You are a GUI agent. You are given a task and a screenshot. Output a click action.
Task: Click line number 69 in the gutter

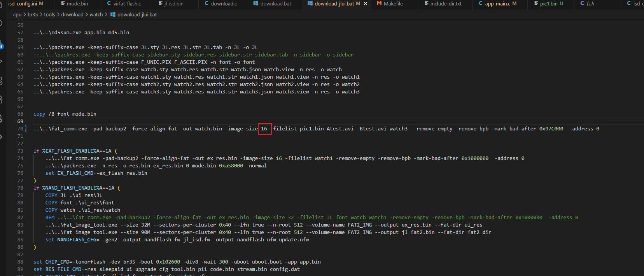(20, 121)
